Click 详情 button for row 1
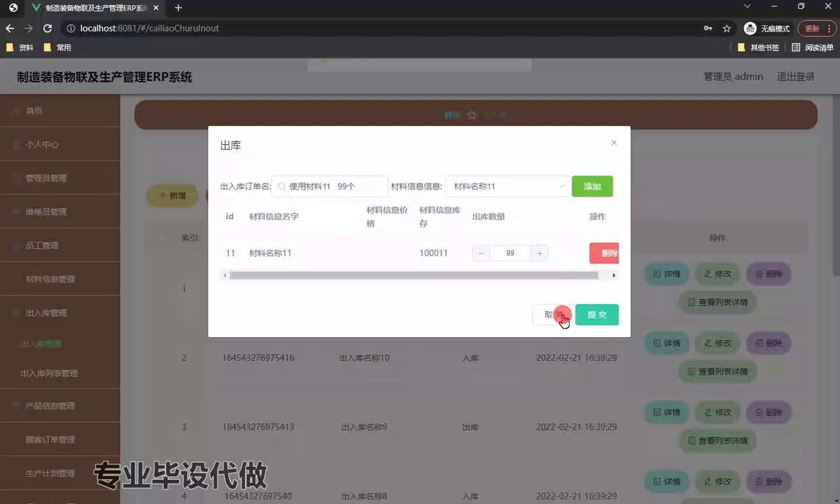The image size is (840, 504). click(x=666, y=274)
